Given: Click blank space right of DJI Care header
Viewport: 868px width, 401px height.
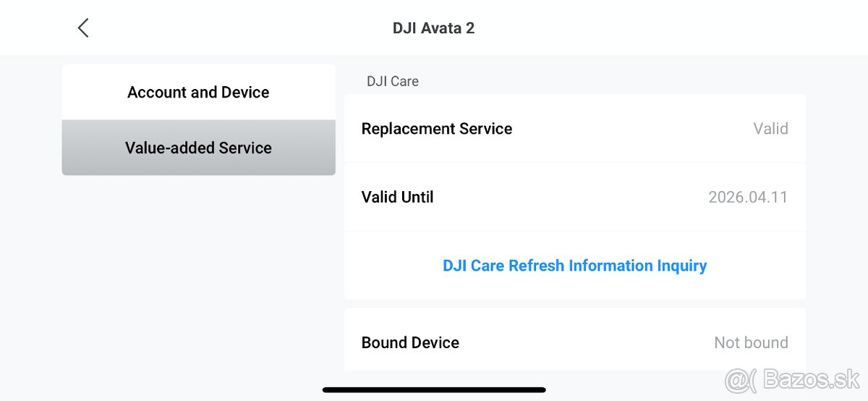Looking at the screenshot, I should [x=615, y=81].
